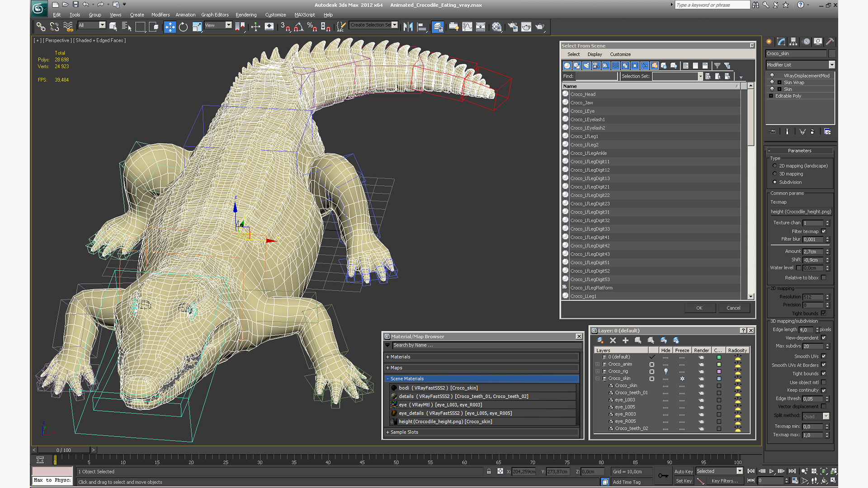Screen dimensions: 868x488
Task: Toggle the Keep continuity checkbox
Action: pyautogui.click(x=824, y=390)
